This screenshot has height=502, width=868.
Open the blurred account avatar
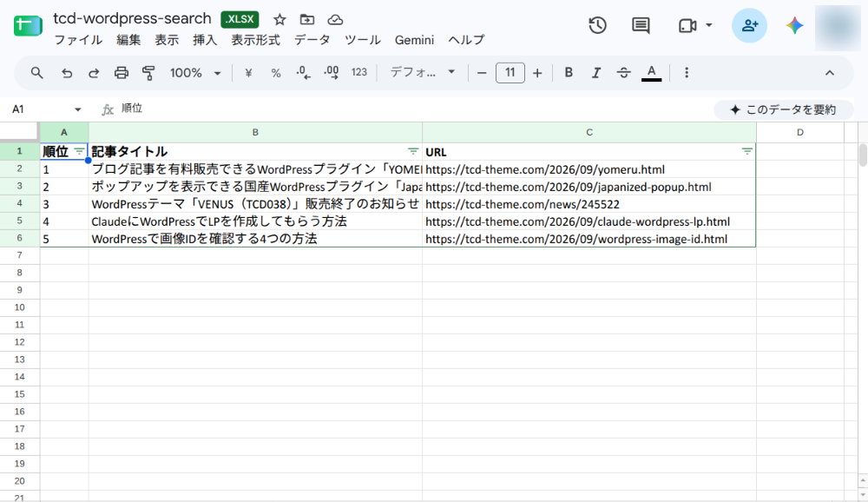point(838,28)
